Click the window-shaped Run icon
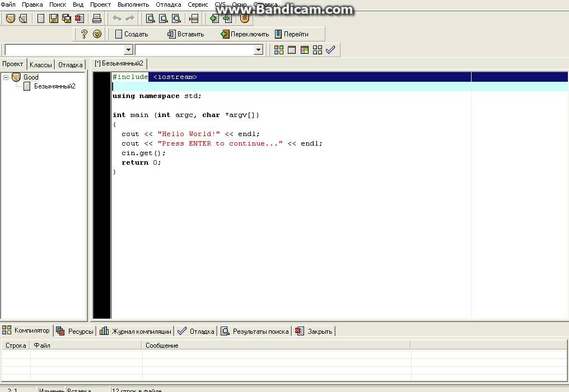Image resolution: width=569 pixels, height=392 pixels. (292, 50)
